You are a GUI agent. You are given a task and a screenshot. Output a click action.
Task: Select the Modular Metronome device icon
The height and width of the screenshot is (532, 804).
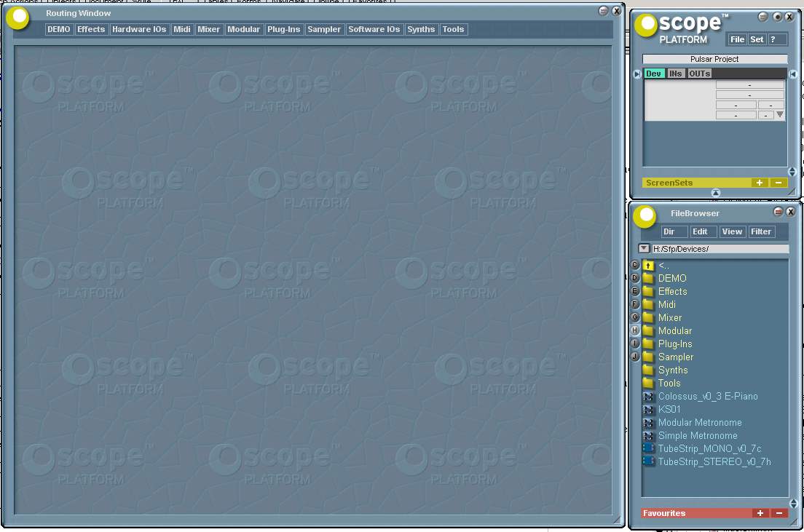point(648,423)
